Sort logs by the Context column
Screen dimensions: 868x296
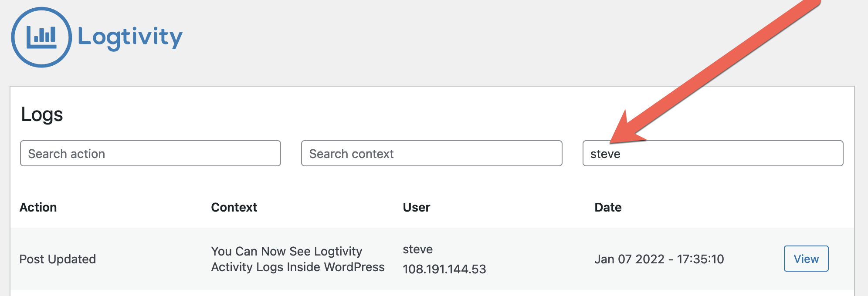tap(234, 207)
